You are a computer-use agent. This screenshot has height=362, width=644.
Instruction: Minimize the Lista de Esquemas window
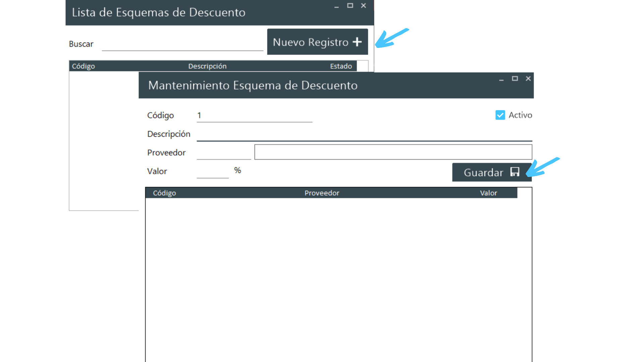point(336,6)
